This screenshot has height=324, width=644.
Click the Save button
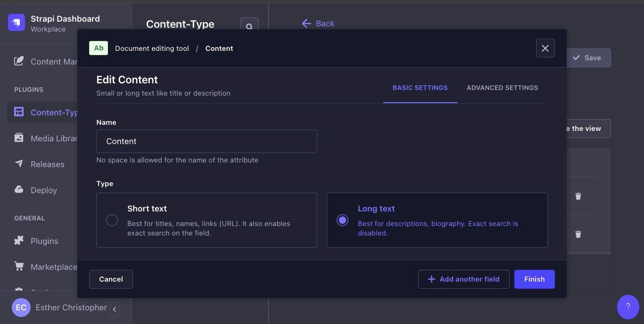click(x=588, y=58)
